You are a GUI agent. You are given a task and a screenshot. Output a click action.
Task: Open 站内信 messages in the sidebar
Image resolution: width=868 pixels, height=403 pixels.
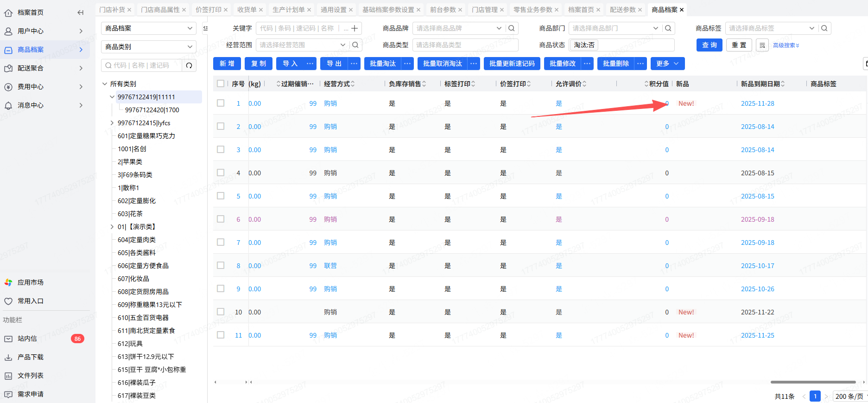[x=27, y=339]
